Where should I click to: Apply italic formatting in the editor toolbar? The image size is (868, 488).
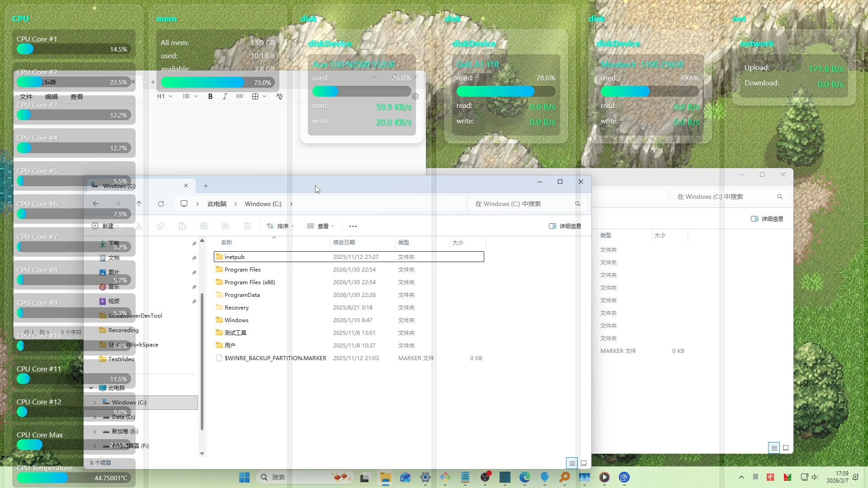(225, 96)
